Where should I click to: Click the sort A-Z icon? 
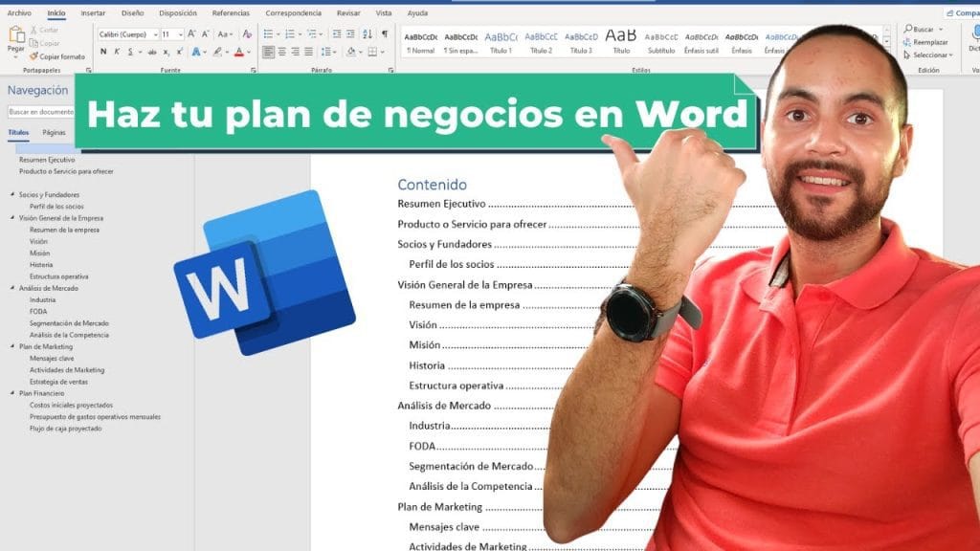coord(367,33)
